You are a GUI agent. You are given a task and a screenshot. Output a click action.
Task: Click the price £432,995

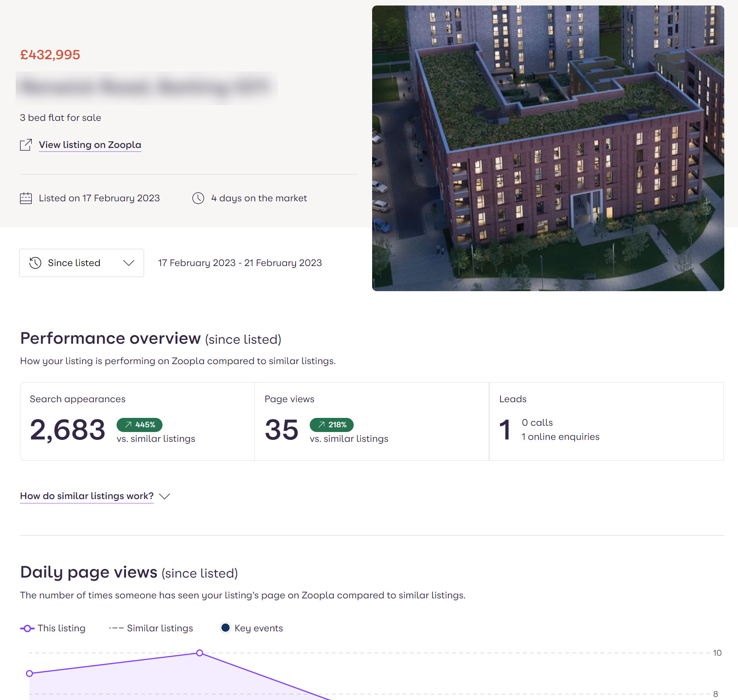pos(50,55)
